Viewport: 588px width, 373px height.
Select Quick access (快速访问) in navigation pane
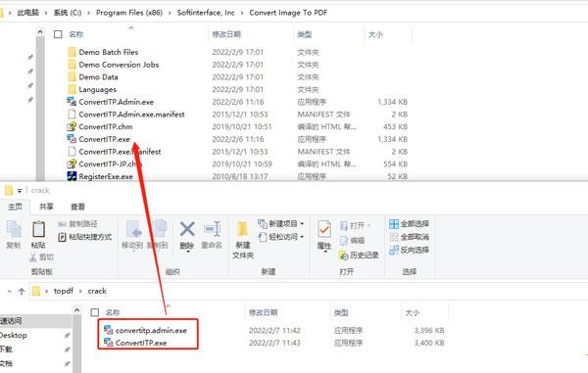[11, 321]
